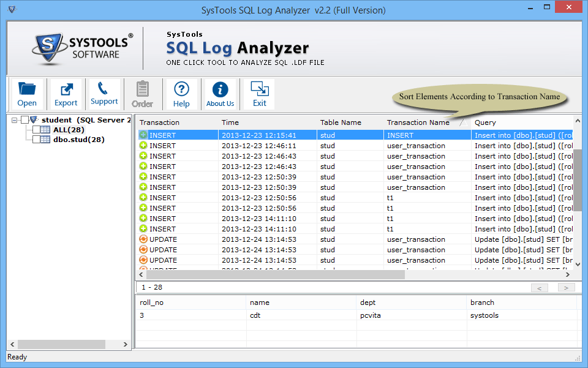Select the 2013-12-23 12:15:41 time cell
Screen dimensions: 588x368
click(x=268, y=135)
